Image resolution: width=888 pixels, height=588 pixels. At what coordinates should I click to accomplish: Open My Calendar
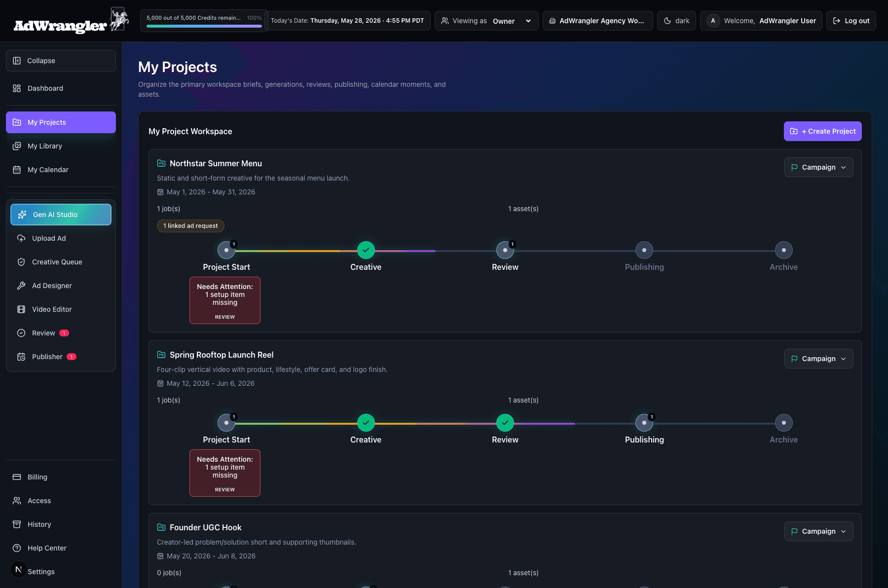click(x=61, y=170)
